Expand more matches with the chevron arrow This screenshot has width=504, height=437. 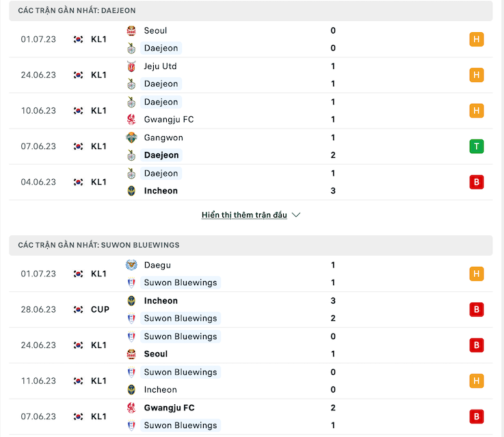tap(296, 215)
